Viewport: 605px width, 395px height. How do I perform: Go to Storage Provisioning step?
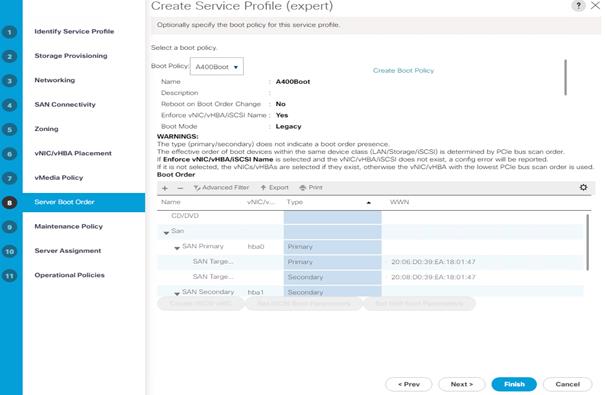coord(71,56)
